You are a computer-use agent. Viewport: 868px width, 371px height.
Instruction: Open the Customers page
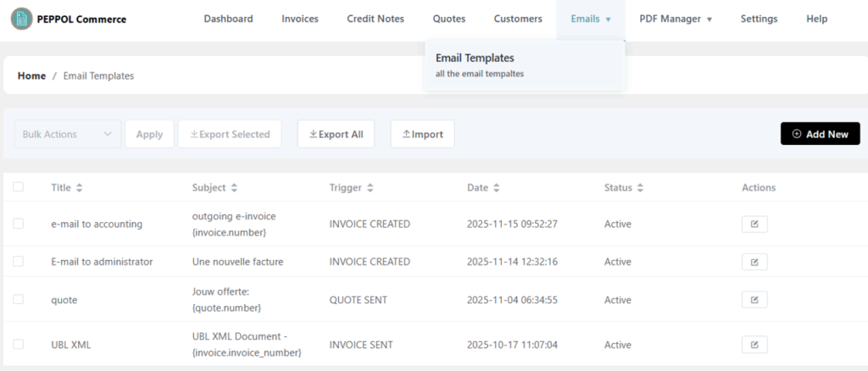coord(518,19)
